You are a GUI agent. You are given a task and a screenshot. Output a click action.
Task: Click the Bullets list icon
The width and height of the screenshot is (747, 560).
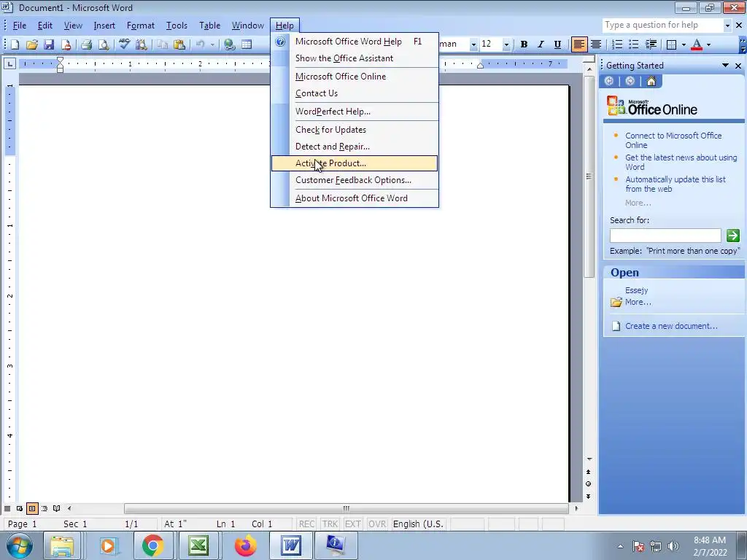[634, 44]
